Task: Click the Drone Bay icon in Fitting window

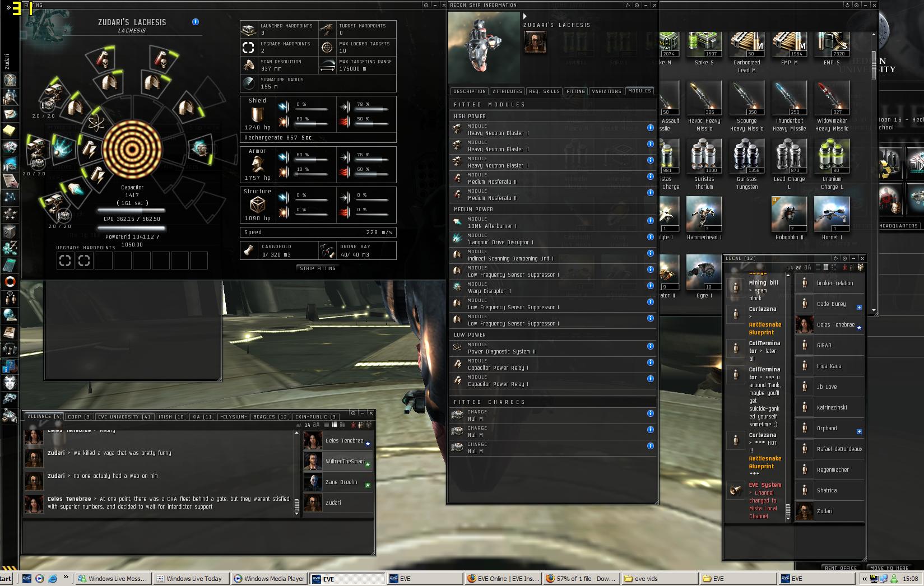Action: point(327,250)
